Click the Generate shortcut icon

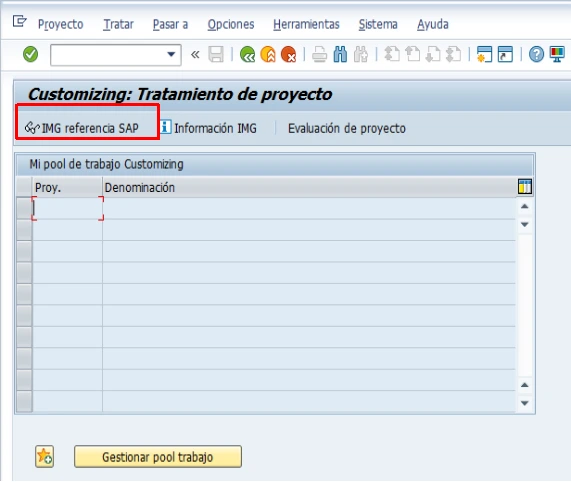tap(505, 55)
